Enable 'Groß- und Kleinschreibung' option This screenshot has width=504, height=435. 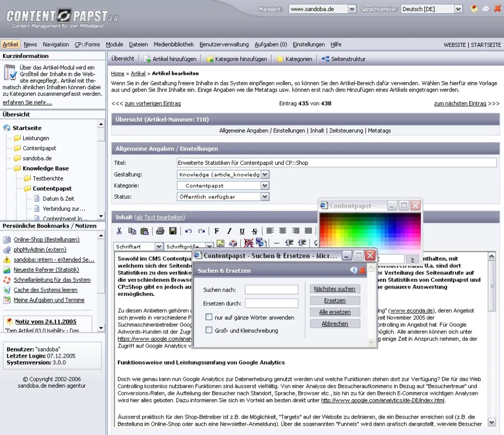[209, 331]
